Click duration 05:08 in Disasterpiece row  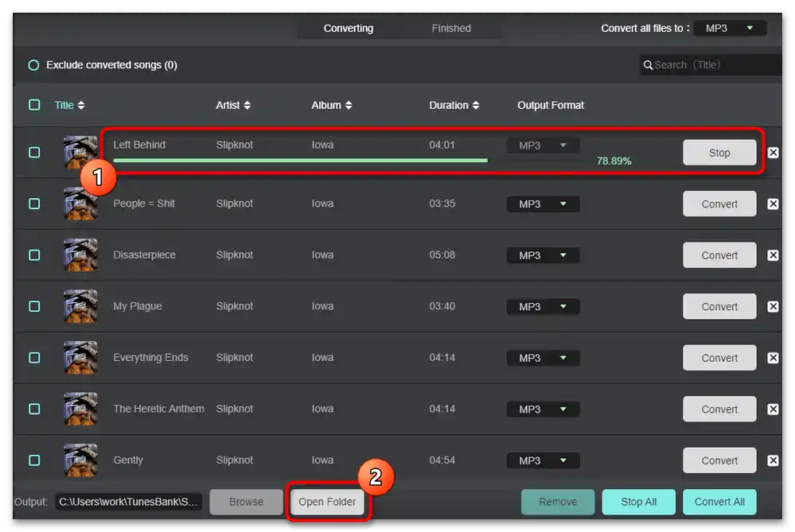[442, 254]
